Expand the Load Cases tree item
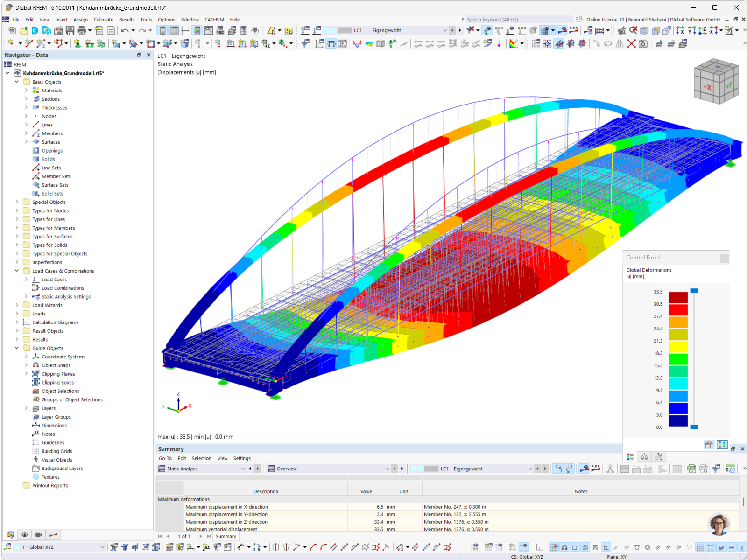 coord(27,279)
